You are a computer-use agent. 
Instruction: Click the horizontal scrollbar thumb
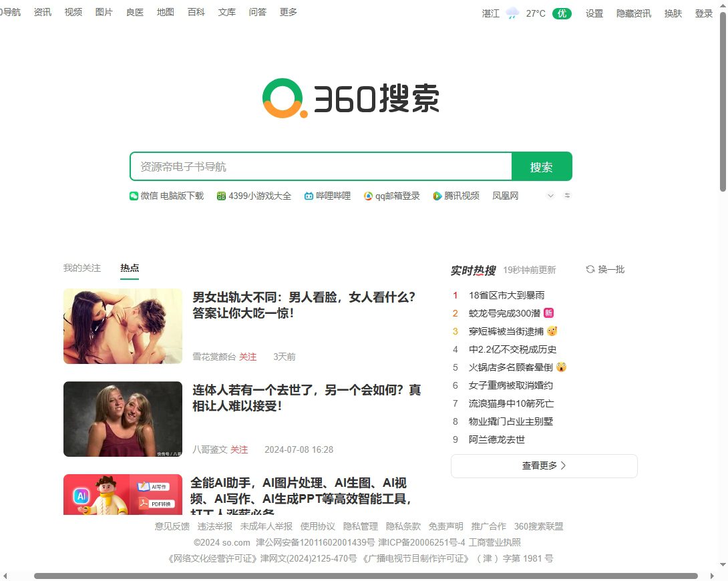[366, 576]
